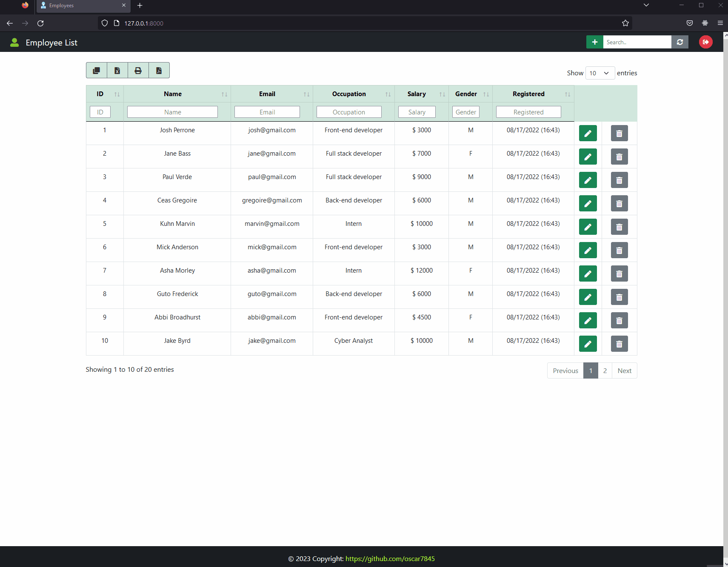This screenshot has width=728, height=567.
Task: Sort the table by Name column
Action: tap(177, 94)
